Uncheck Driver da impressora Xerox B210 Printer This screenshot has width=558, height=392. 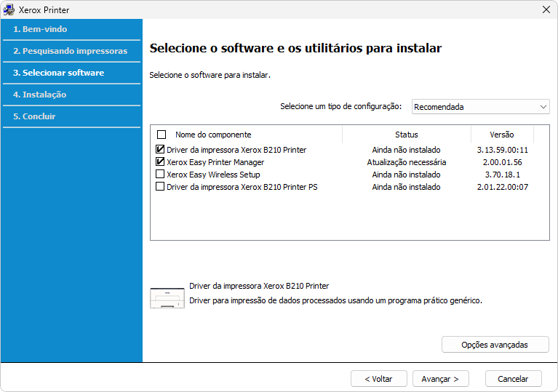coord(160,149)
